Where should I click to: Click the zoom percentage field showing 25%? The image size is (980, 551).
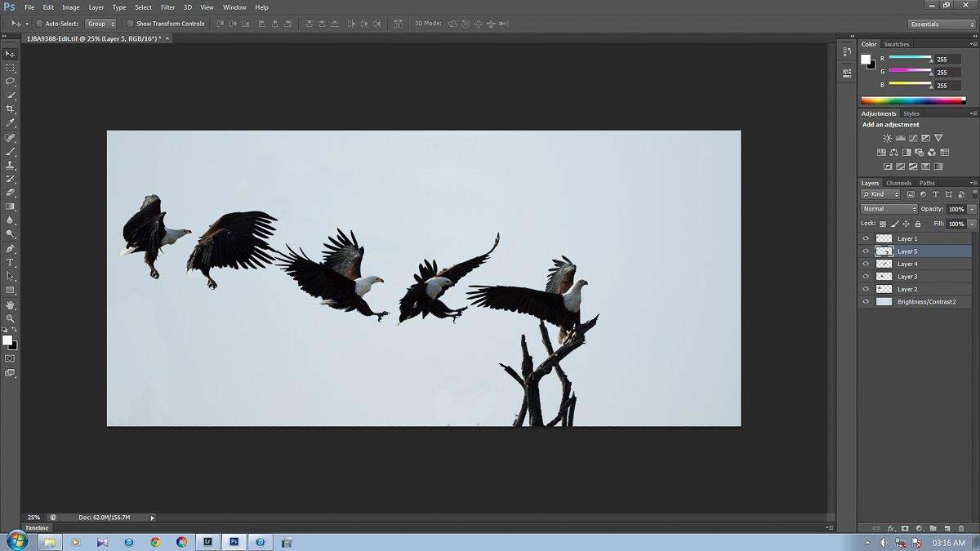coord(33,518)
